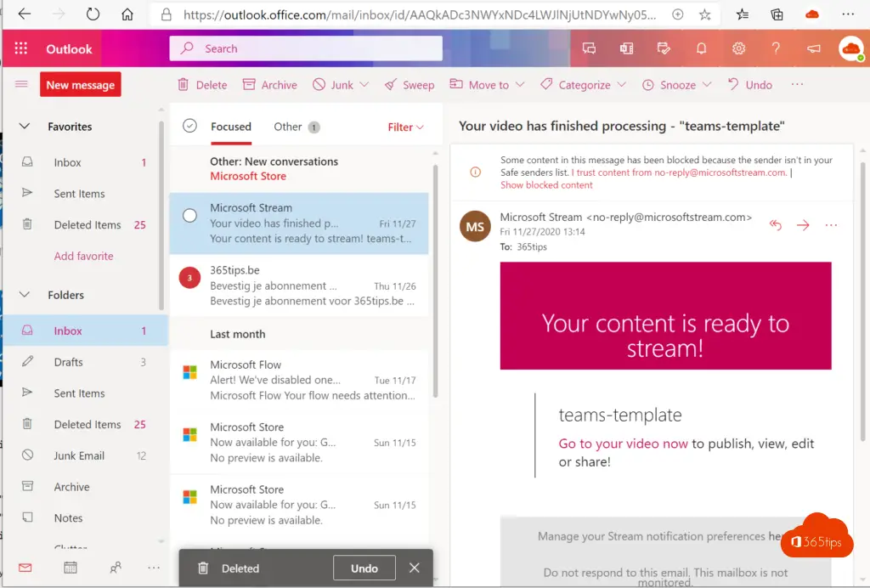Collapse the Folders section
Viewport: 870px width, 588px height.
point(25,295)
